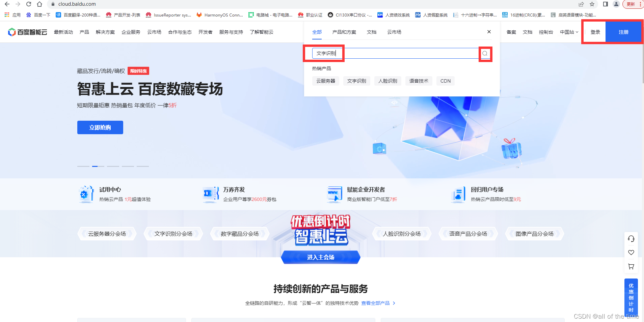
Task: Open the 产品 menu
Action: [x=84, y=32]
